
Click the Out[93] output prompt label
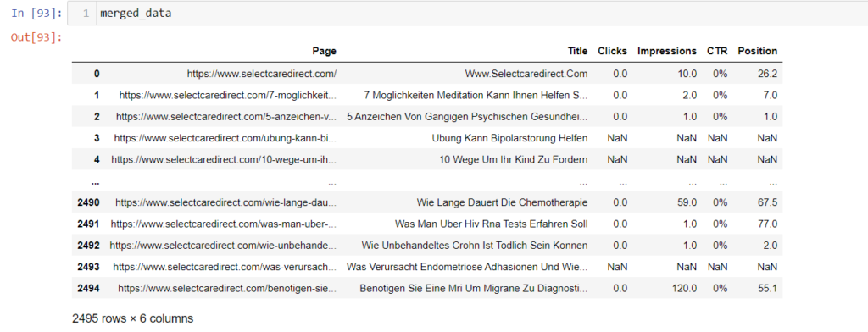(36, 37)
